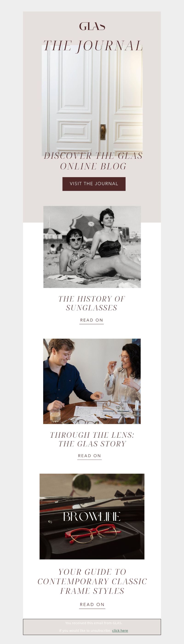Click the unsubscribe 'click here' link
The width and height of the screenshot is (184, 644).
click(120, 630)
